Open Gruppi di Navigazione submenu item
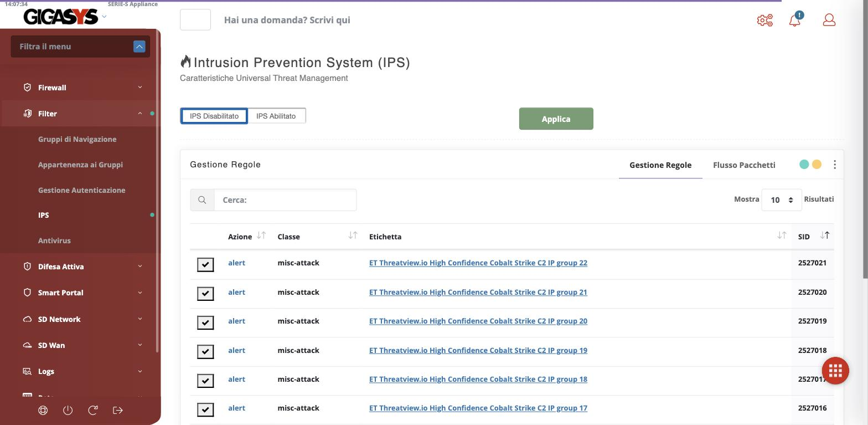This screenshot has height=425, width=868. (77, 139)
